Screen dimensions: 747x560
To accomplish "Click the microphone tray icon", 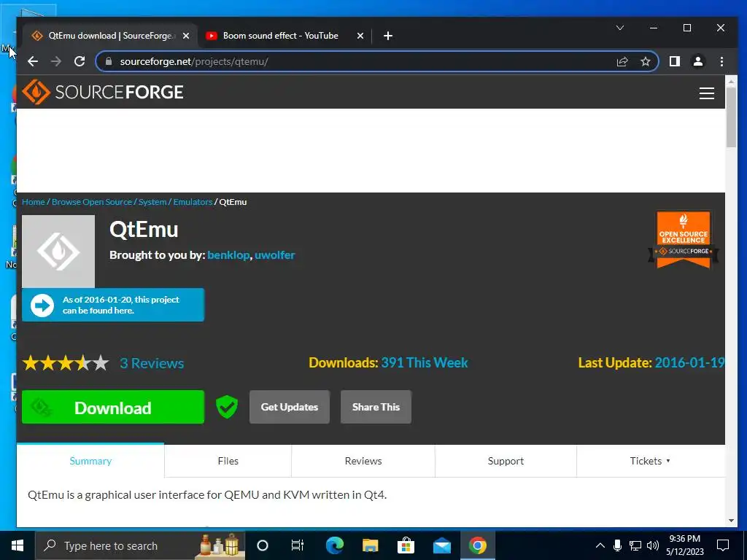I will pos(617,545).
